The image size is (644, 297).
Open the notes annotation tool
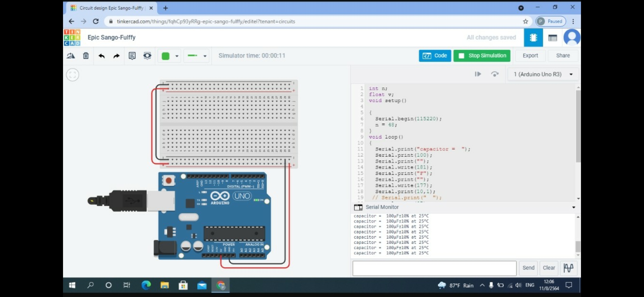pos(132,56)
